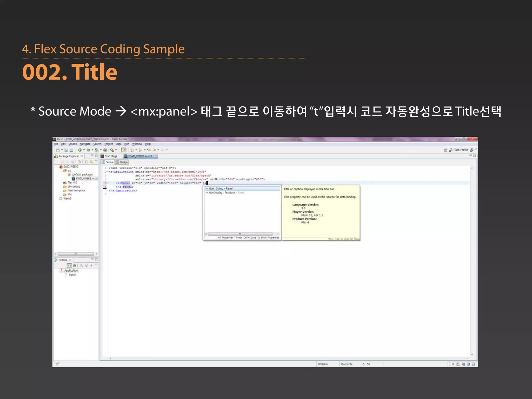Click the Flash Builder title bar app icon
This screenshot has width=532, height=399.
pos(55,139)
